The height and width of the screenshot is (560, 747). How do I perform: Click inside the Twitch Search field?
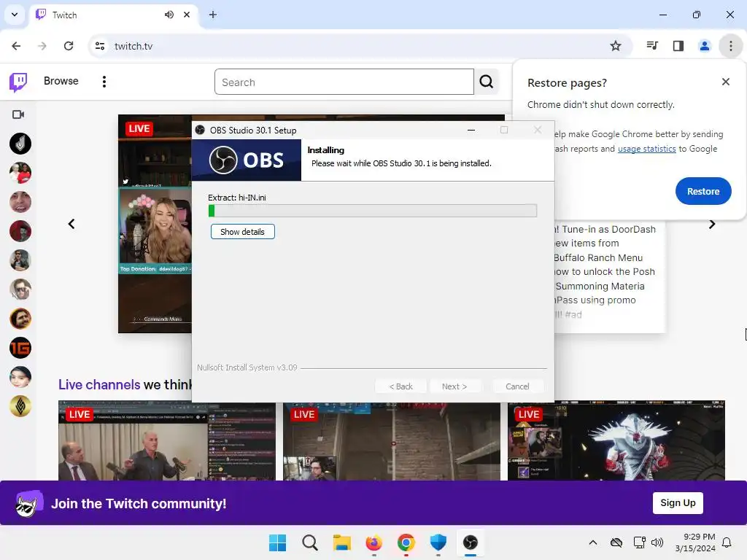(x=344, y=82)
